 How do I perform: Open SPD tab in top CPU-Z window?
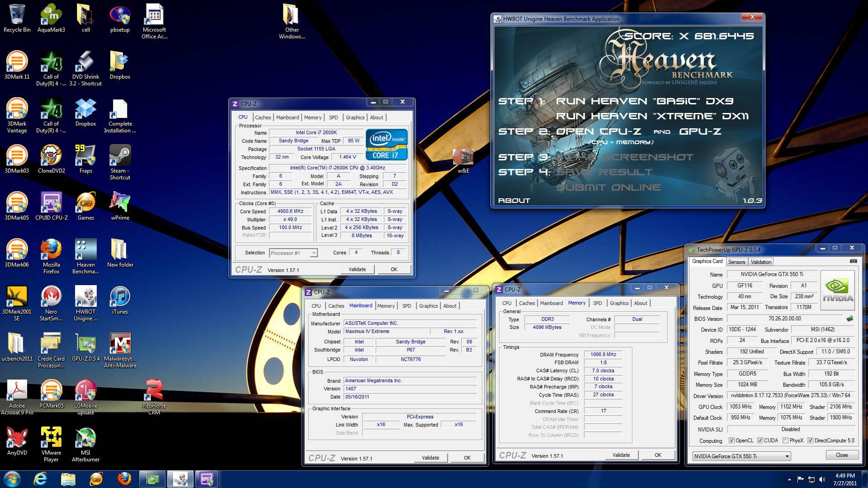click(333, 117)
